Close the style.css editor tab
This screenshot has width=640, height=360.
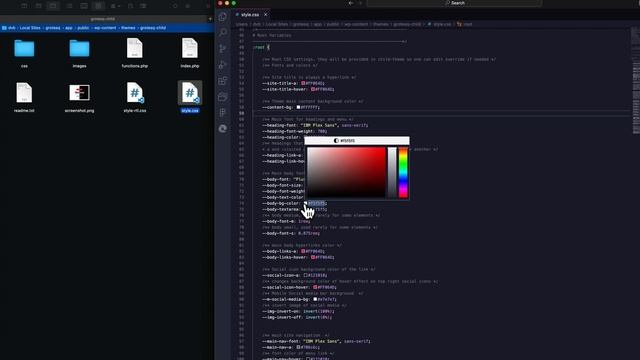(266, 15)
